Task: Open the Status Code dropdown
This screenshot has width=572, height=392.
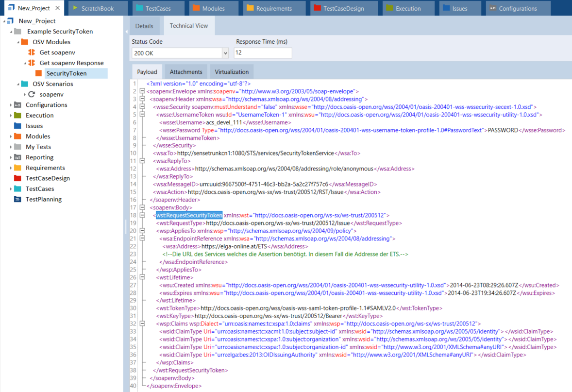Action: click(x=225, y=53)
